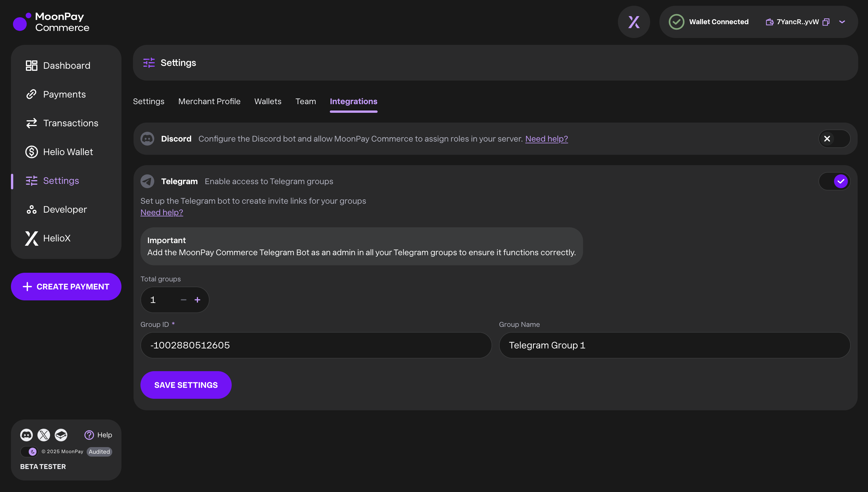Open Discord community icon in footer

click(x=26, y=435)
